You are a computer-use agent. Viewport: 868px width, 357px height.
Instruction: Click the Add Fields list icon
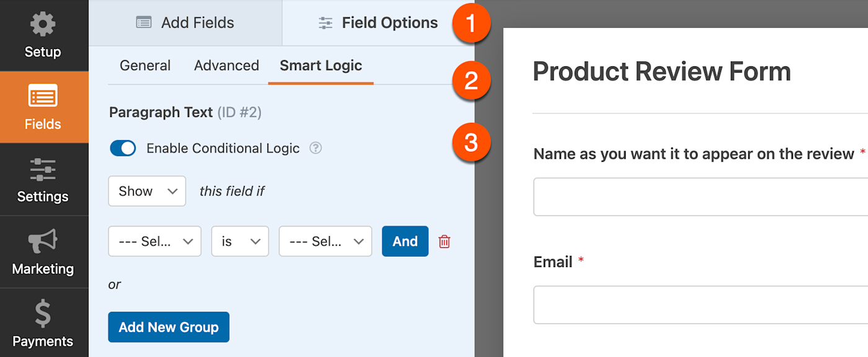(x=144, y=23)
